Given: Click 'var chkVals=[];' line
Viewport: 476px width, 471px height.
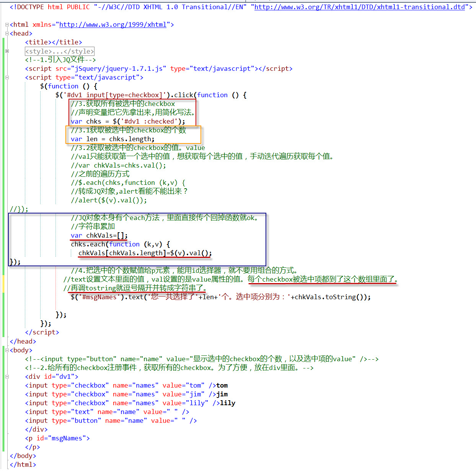Looking at the screenshot, I should [99, 235].
